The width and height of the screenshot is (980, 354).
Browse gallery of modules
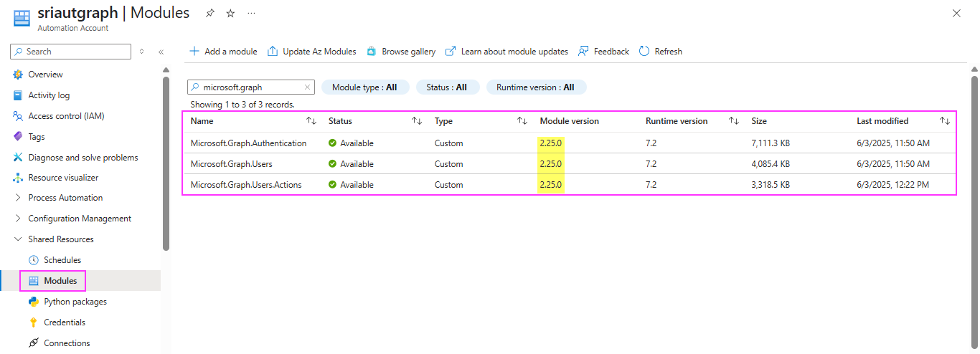pyautogui.click(x=400, y=52)
